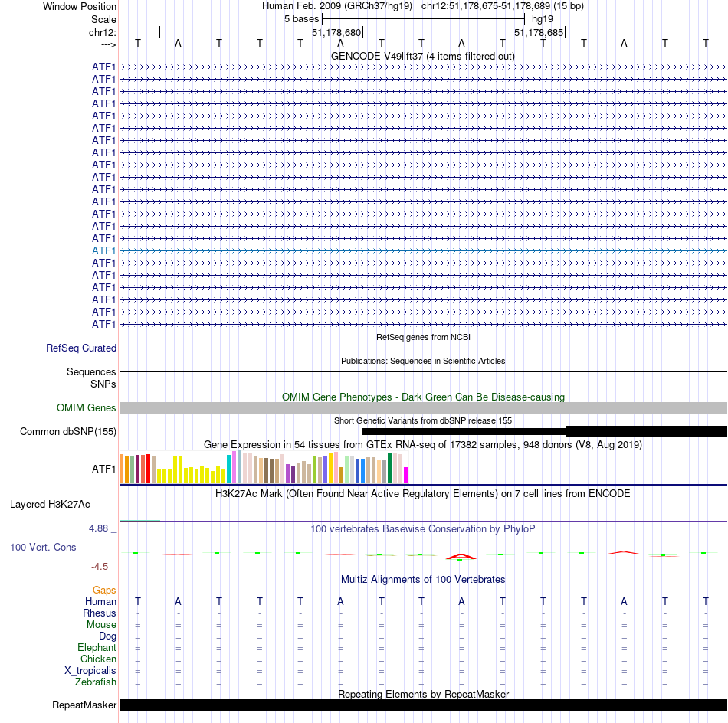Click the Chicken alignment row label
The width and height of the screenshot is (728, 723).
pyautogui.click(x=98, y=659)
